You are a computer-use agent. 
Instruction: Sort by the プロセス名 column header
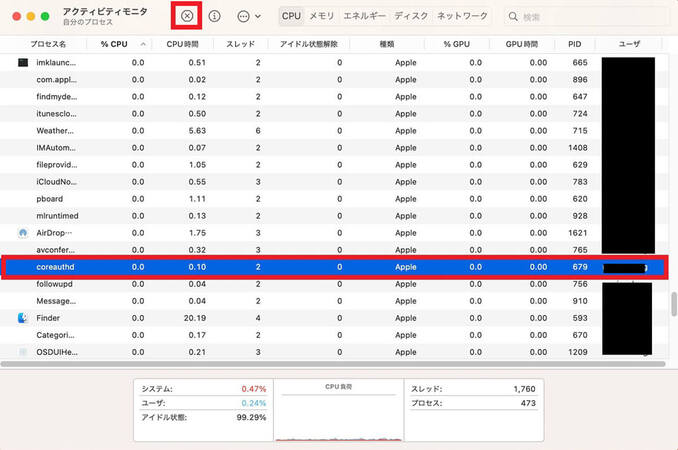pos(48,44)
